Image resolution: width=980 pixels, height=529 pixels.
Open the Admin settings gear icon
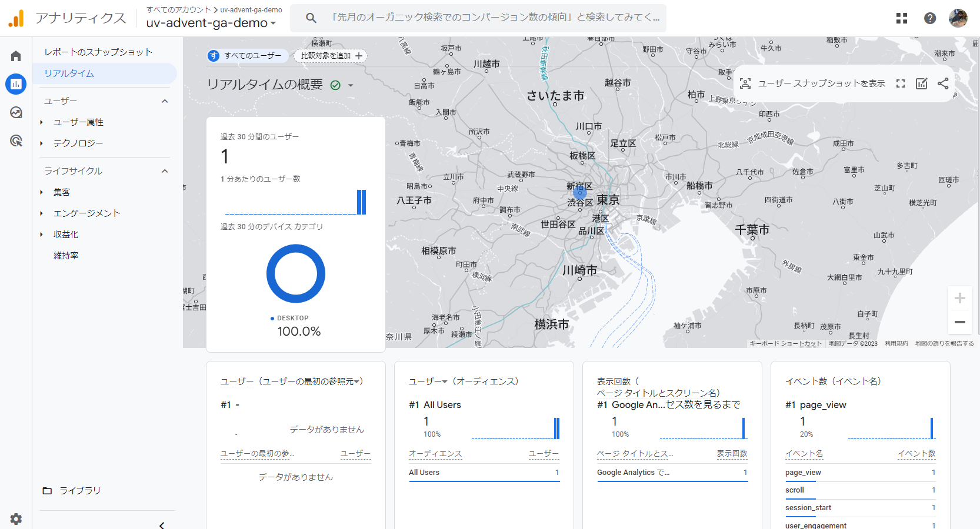point(16,519)
